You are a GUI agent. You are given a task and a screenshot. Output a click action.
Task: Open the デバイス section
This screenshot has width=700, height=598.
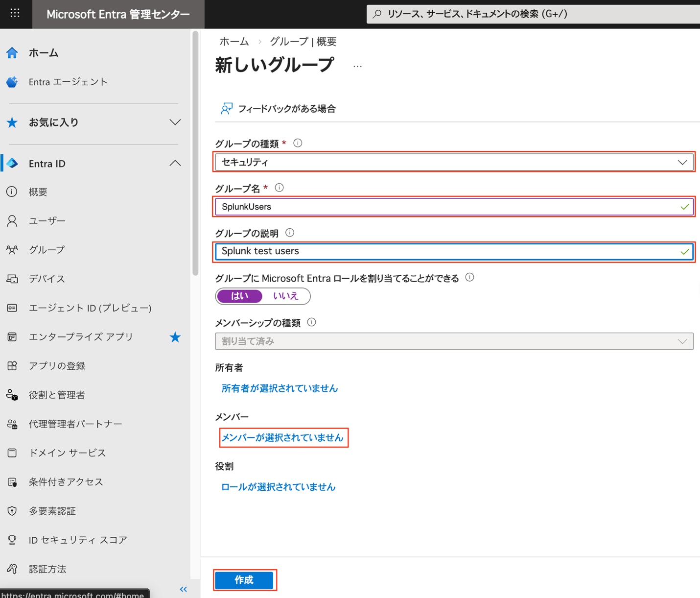pos(47,279)
